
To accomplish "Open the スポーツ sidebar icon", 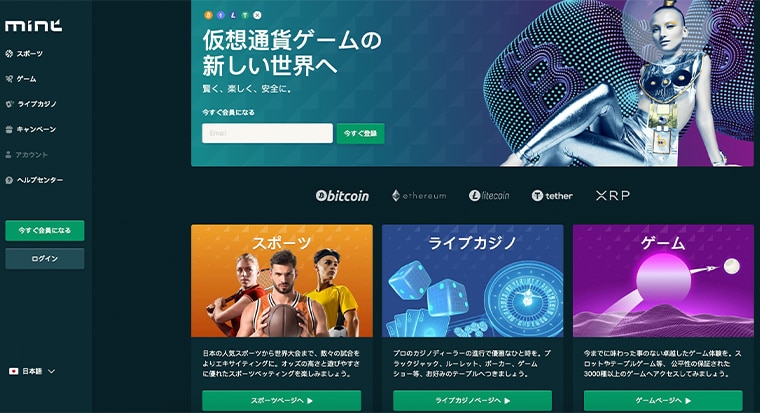I will (9, 54).
